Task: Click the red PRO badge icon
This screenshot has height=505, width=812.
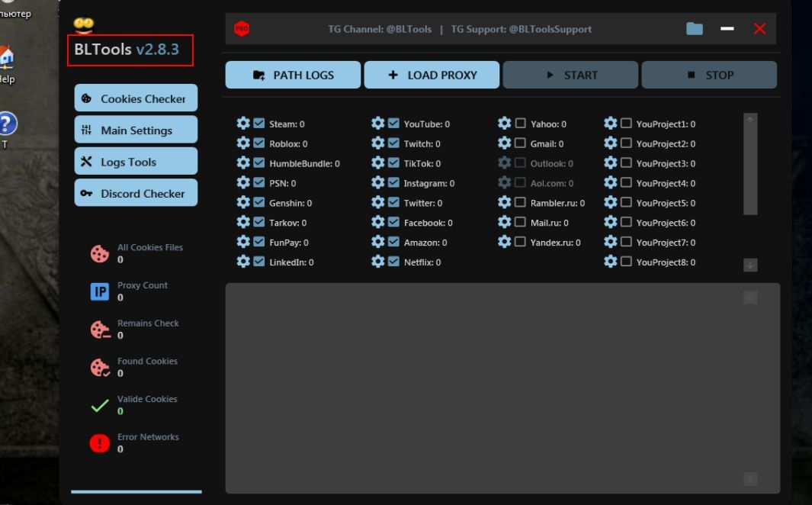Action: point(242,29)
